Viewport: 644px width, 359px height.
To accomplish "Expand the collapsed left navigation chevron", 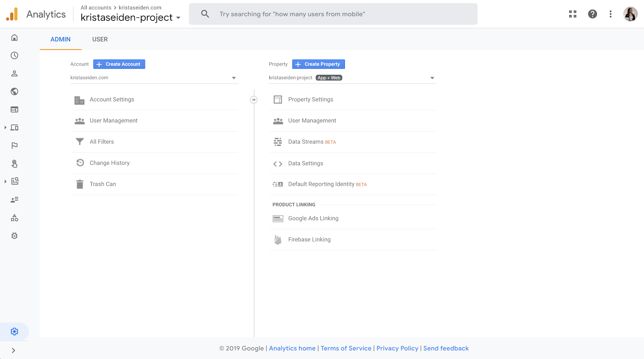I will (x=13, y=351).
